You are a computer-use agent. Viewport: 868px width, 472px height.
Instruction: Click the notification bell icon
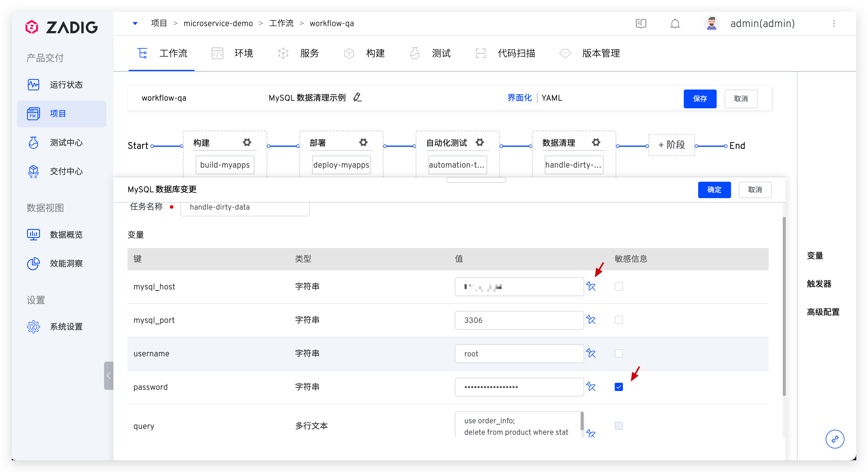(x=675, y=23)
